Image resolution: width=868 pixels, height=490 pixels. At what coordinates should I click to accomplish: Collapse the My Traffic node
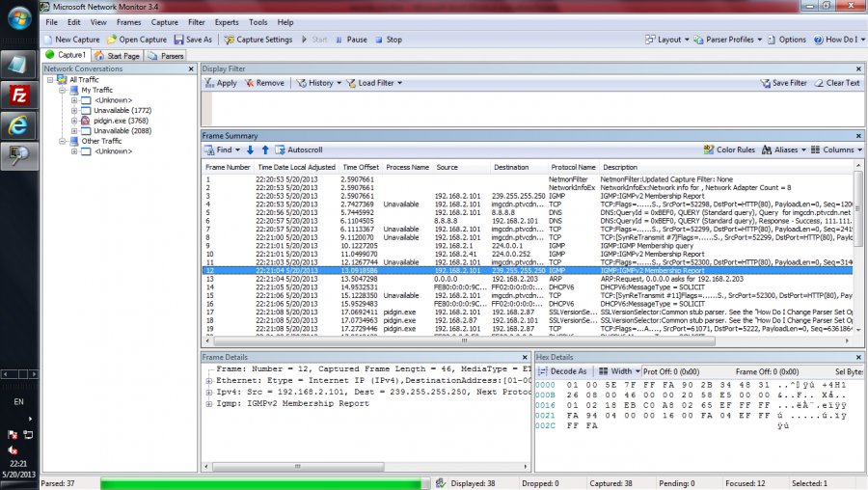[x=63, y=90]
